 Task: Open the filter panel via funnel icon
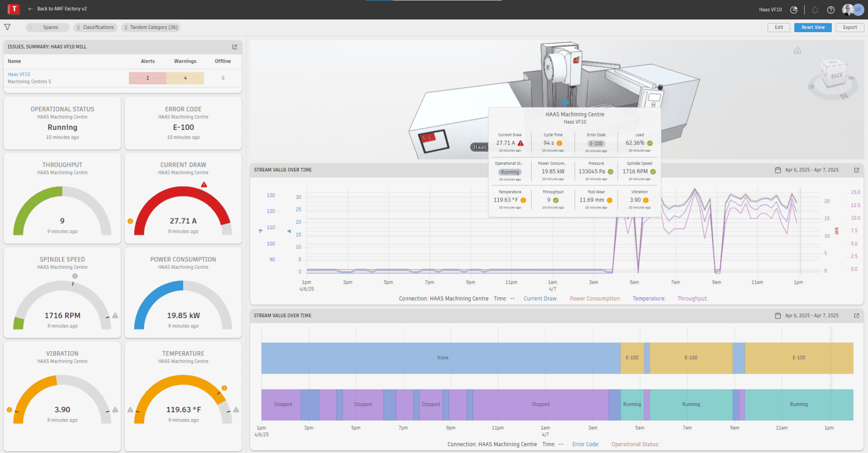click(8, 27)
